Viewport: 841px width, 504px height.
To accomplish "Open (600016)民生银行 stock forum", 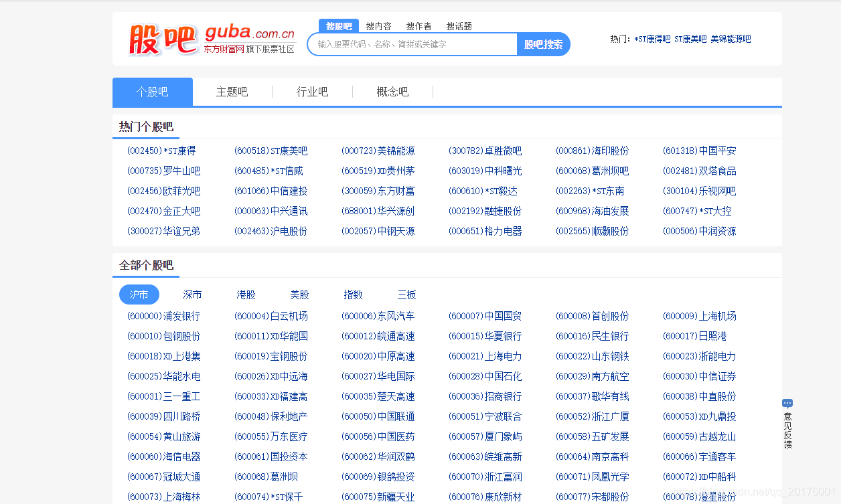I will (x=592, y=336).
